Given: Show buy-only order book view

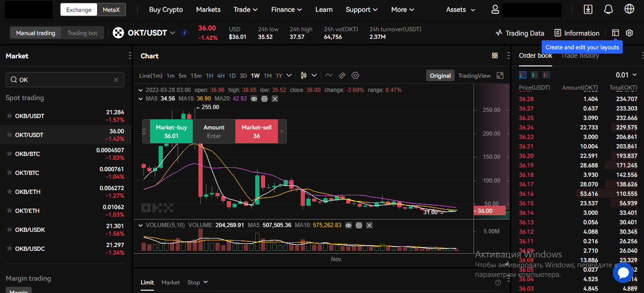Looking at the screenshot, I should pos(535,75).
